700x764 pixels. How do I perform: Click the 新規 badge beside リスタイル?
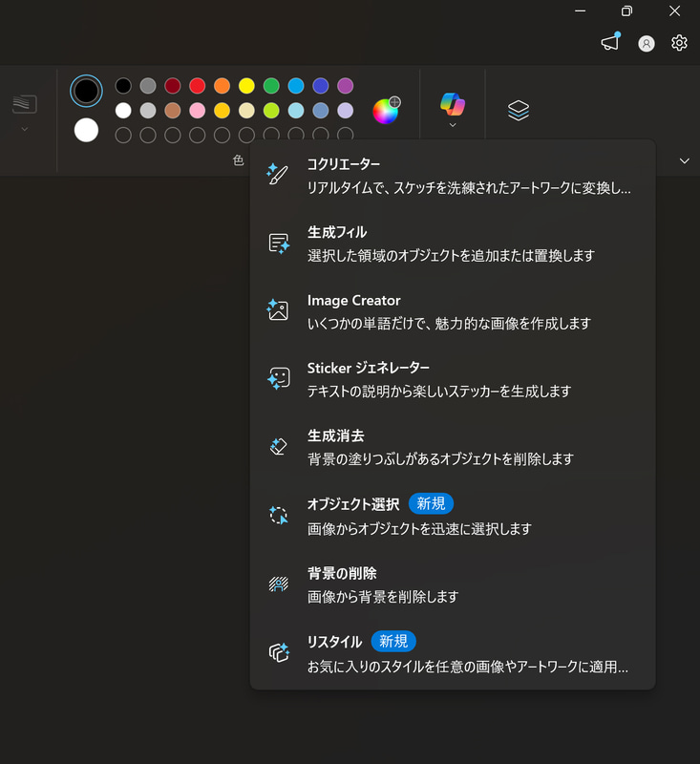point(393,641)
